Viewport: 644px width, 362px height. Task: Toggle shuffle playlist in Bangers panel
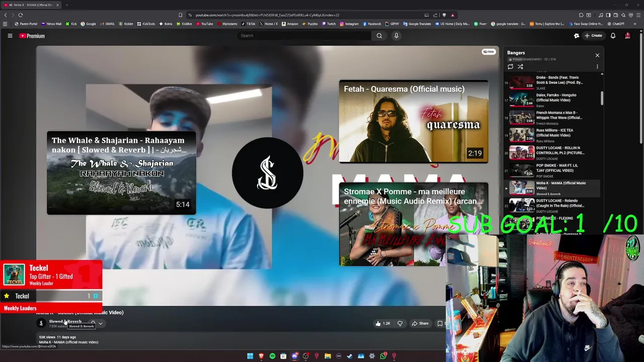tap(521, 66)
